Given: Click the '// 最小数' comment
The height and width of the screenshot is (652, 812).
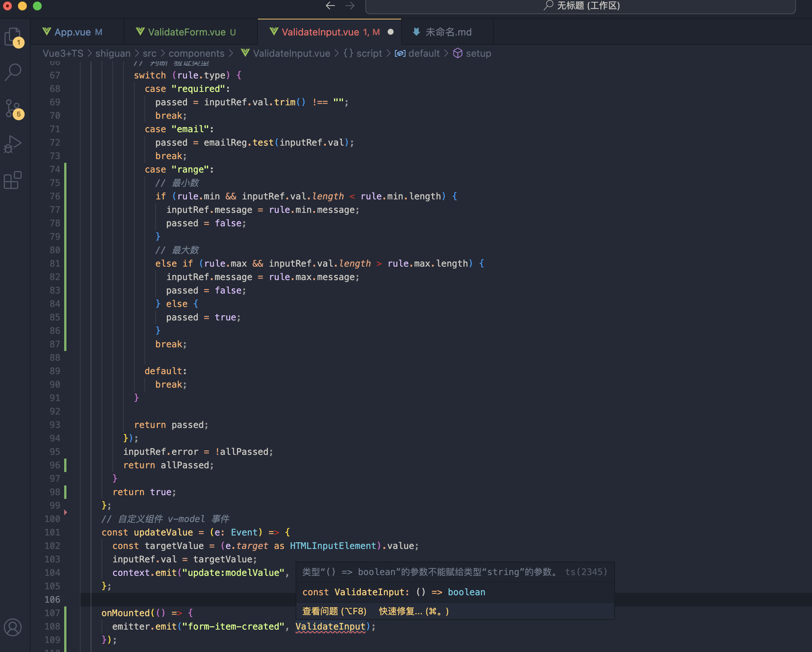Looking at the screenshot, I should 177,183.
